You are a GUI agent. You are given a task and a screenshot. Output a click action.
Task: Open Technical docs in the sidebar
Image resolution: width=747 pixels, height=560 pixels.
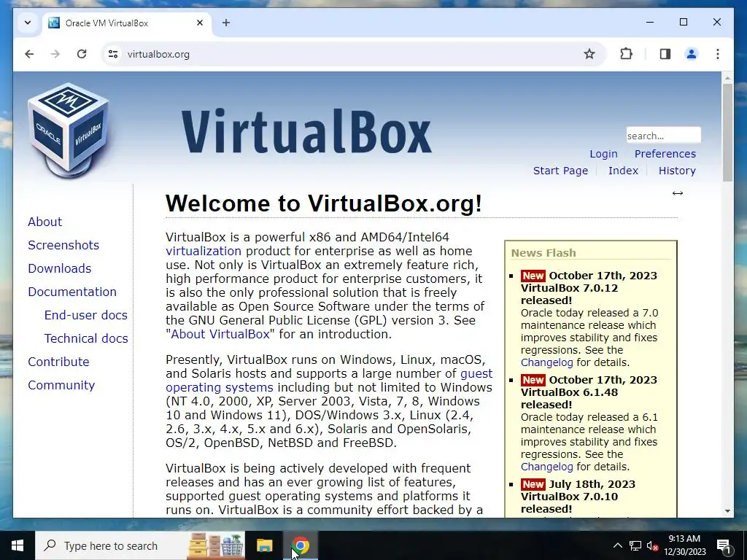point(86,338)
